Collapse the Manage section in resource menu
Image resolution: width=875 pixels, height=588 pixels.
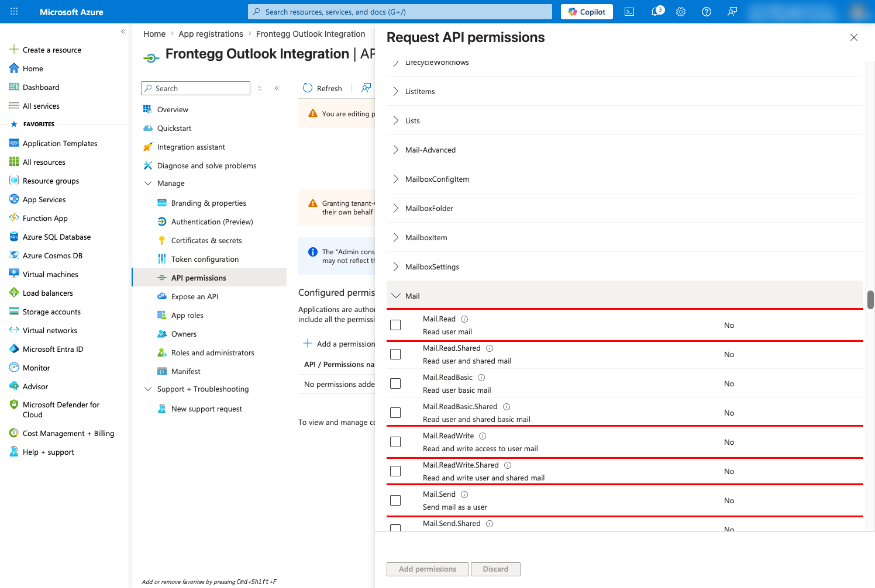148,183
